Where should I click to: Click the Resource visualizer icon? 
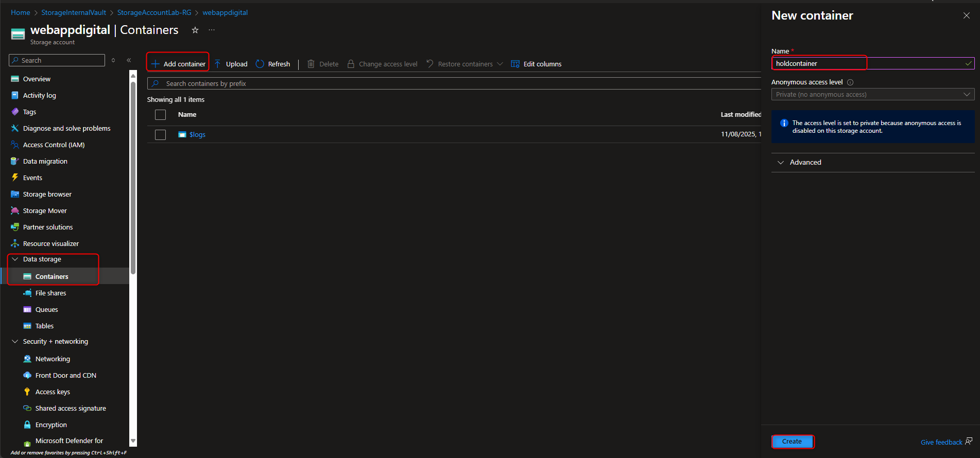click(x=15, y=243)
